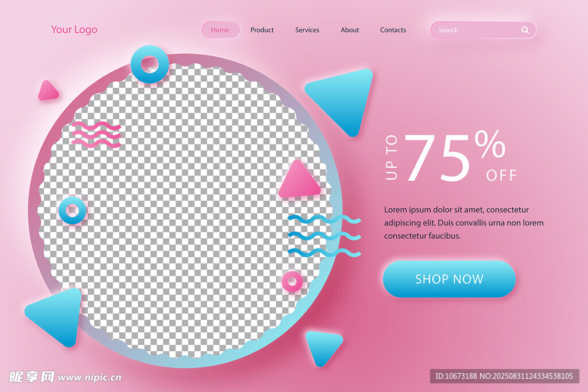Click the small blue ring on circle's left edge
The image size is (588, 392).
click(x=72, y=211)
